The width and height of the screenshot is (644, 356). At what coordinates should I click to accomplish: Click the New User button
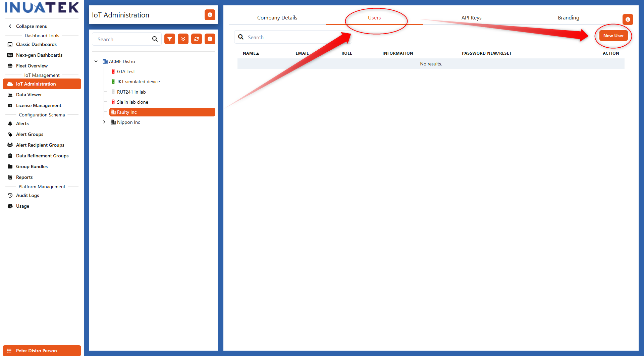613,35
